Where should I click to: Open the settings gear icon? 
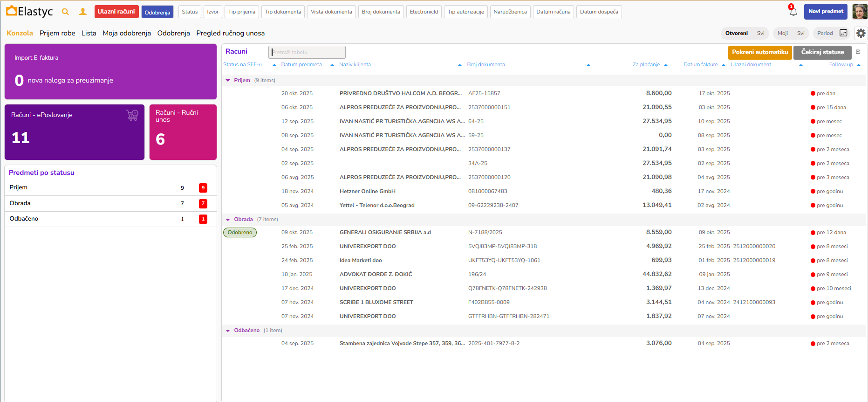click(861, 33)
